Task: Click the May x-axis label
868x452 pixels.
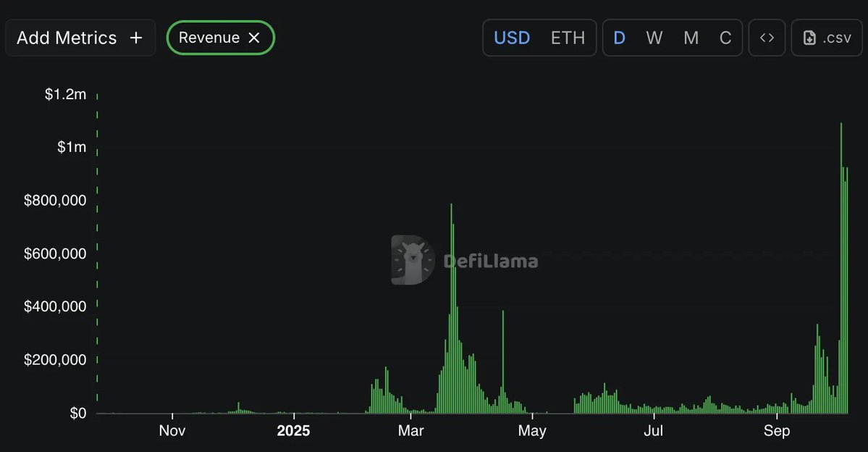Action: [x=532, y=430]
